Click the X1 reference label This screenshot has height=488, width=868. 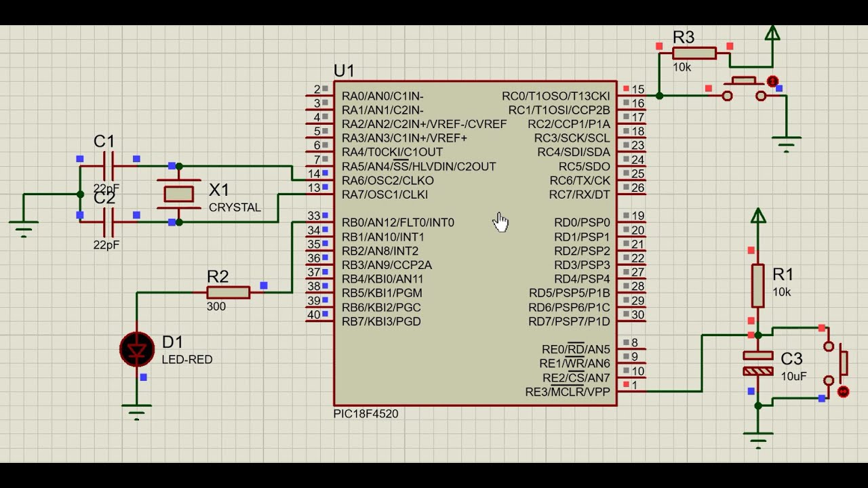[x=219, y=190]
